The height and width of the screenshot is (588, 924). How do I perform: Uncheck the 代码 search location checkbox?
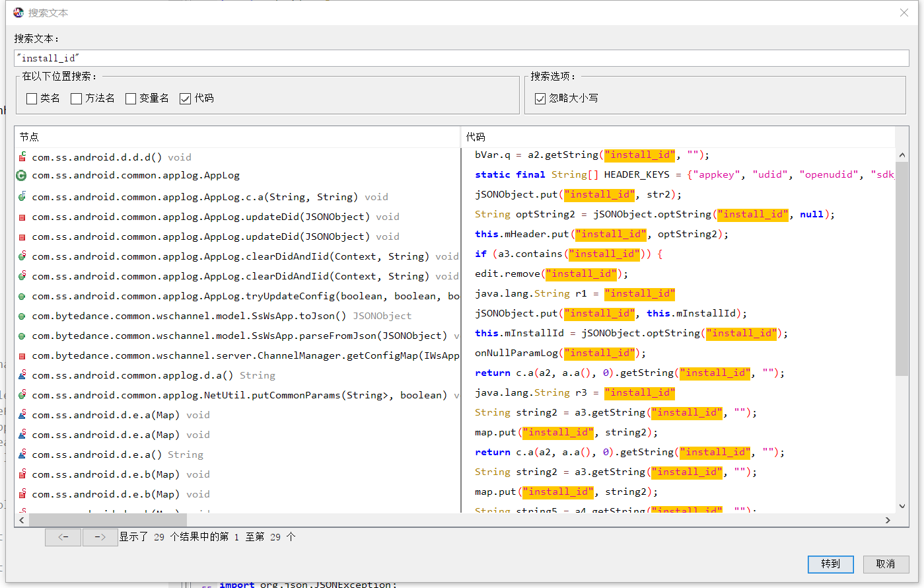[186, 98]
